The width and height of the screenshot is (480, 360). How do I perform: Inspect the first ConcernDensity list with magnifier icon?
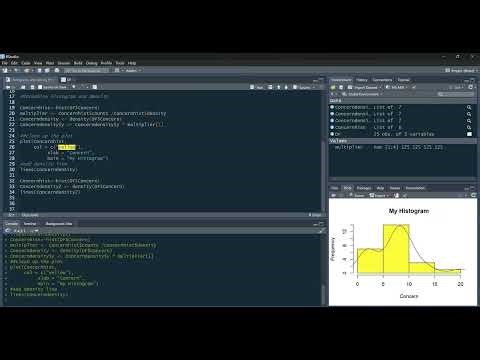click(x=469, y=107)
